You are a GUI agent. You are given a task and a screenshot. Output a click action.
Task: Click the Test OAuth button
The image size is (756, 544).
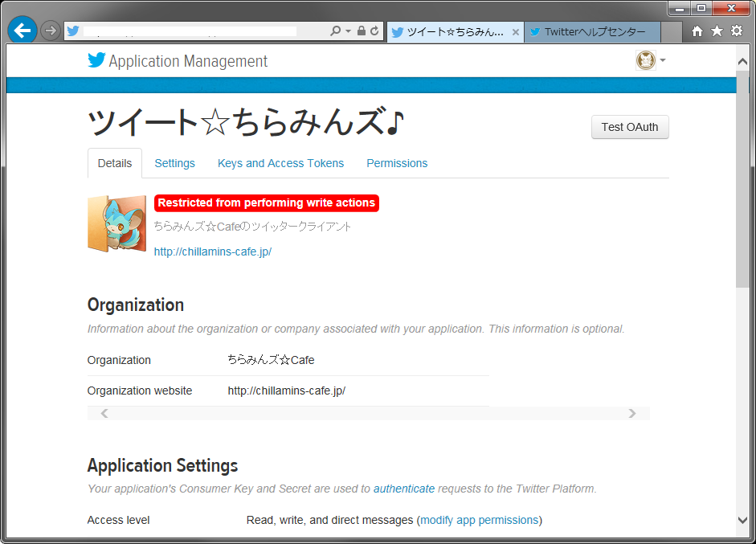click(x=630, y=127)
